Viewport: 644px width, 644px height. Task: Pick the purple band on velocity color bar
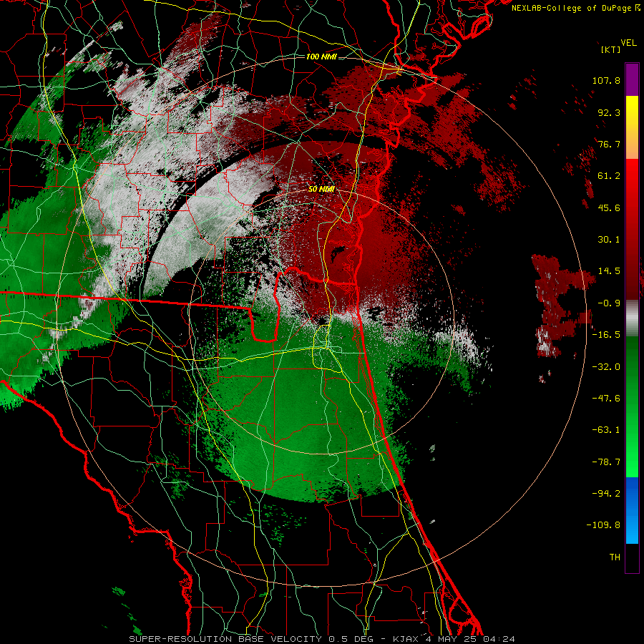coord(632,79)
